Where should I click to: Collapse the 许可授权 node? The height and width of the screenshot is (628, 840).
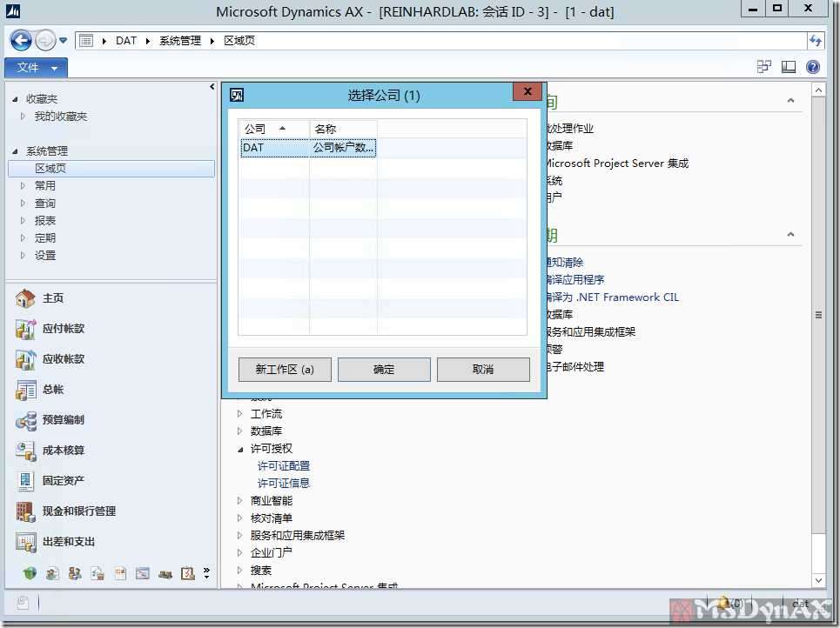pyautogui.click(x=240, y=449)
